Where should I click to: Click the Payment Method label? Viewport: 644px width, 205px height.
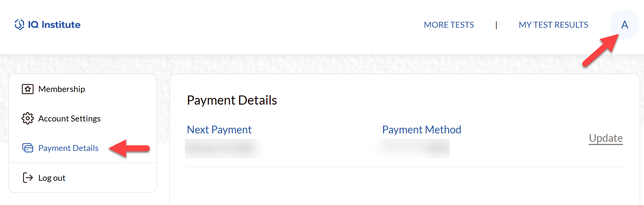(421, 130)
